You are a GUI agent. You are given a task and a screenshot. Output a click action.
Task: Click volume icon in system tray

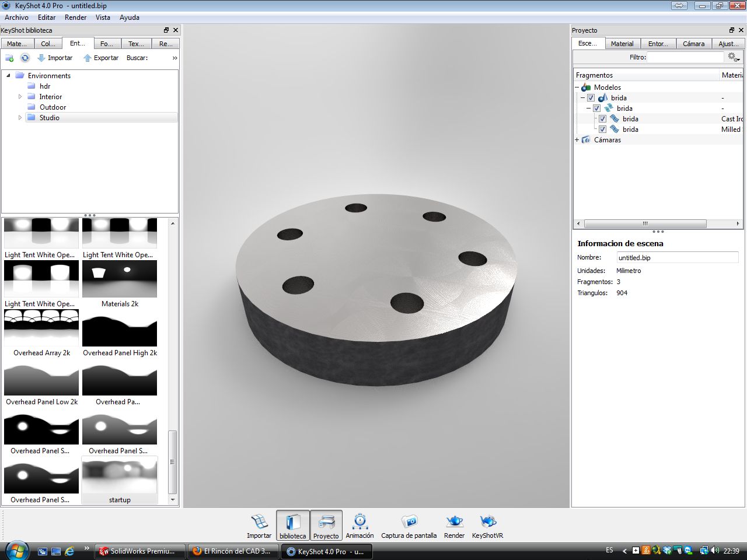click(x=715, y=550)
